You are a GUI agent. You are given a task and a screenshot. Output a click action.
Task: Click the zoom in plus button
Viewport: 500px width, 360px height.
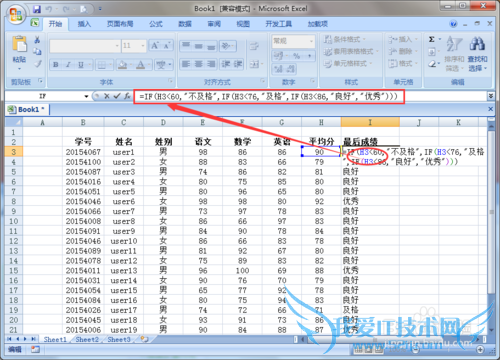pos(480,349)
